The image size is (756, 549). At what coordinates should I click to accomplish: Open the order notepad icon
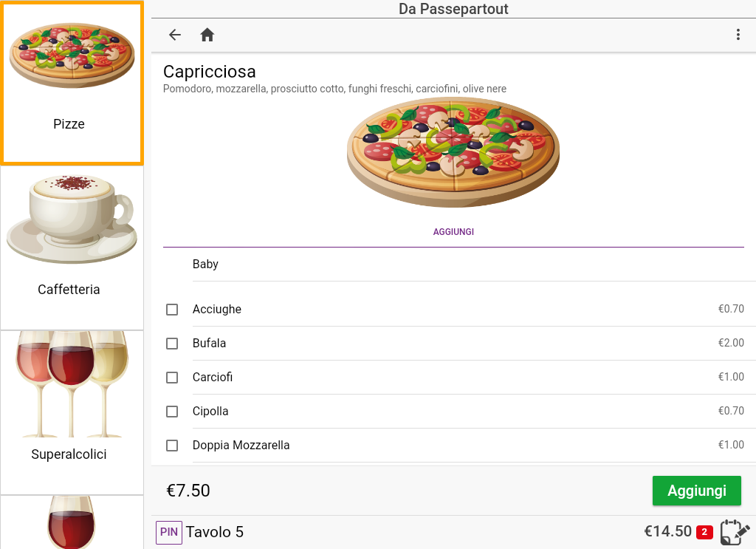(x=734, y=532)
